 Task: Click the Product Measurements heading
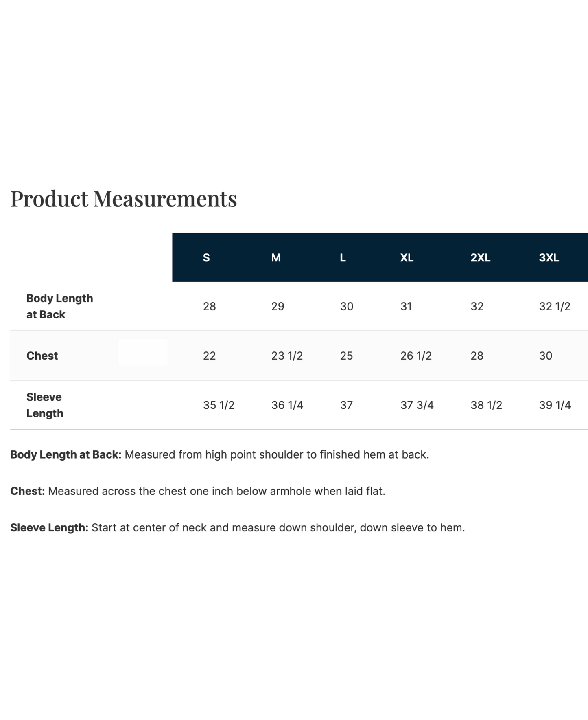[124, 199]
